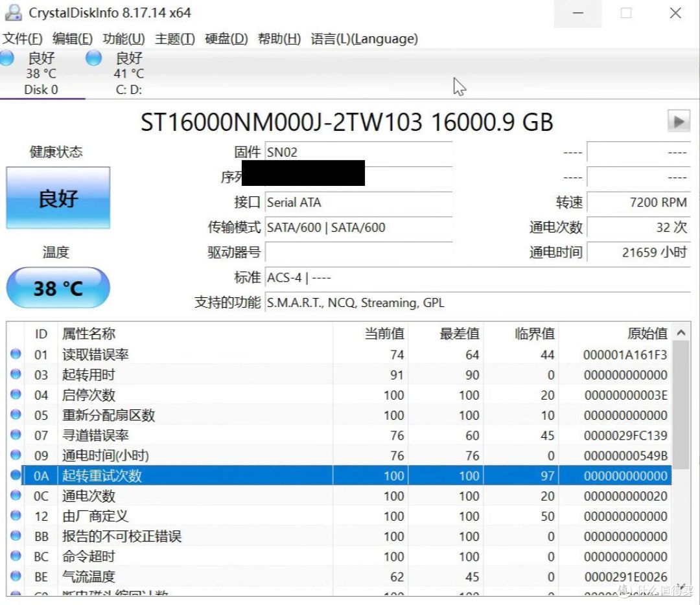
Task: Click the blue dot beside 命令超时 attribute
Action: coord(16,556)
